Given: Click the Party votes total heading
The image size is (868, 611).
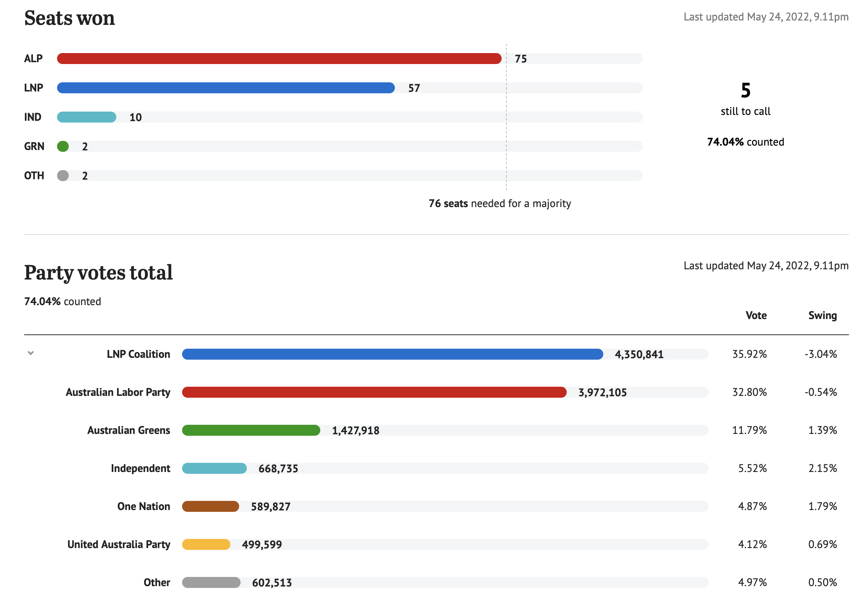Looking at the screenshot, I should coord(98,273).
